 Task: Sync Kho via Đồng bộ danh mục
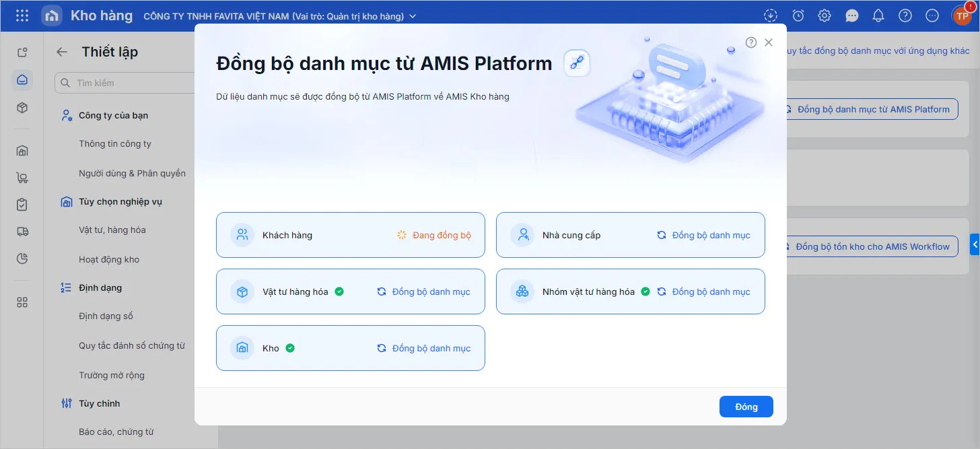[x=423, y=348]
